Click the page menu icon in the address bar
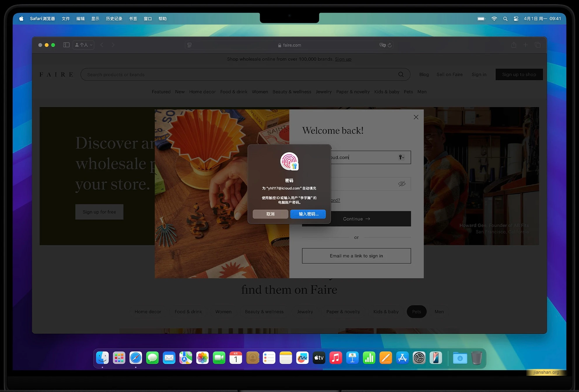This screenshot has width=579, height=392. 190,45
